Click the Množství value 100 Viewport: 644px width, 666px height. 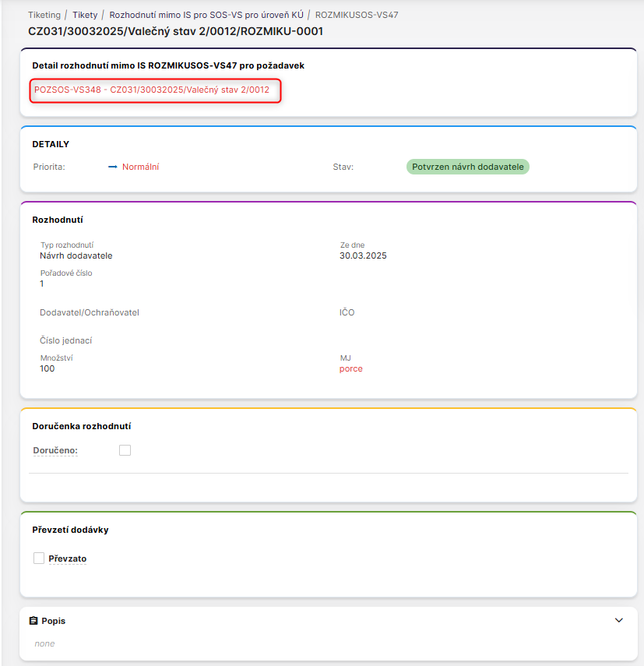click(x=48, y=368)
